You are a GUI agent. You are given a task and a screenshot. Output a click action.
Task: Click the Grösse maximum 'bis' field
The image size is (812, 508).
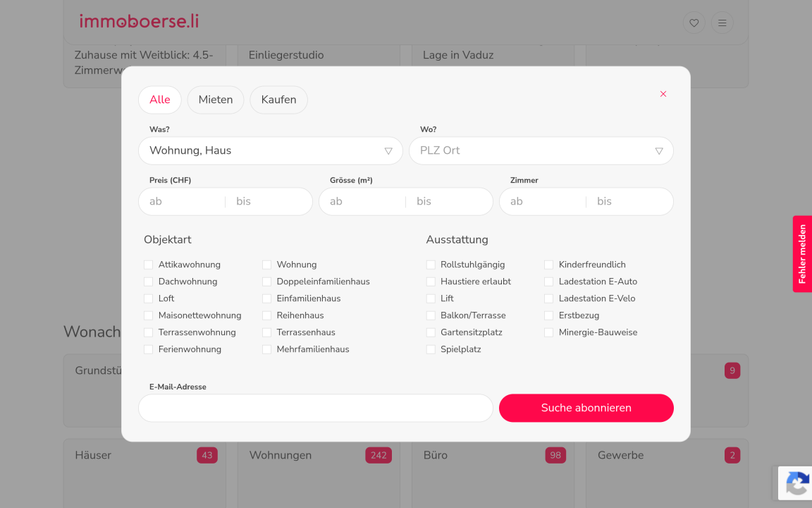[x=449, y=202]
